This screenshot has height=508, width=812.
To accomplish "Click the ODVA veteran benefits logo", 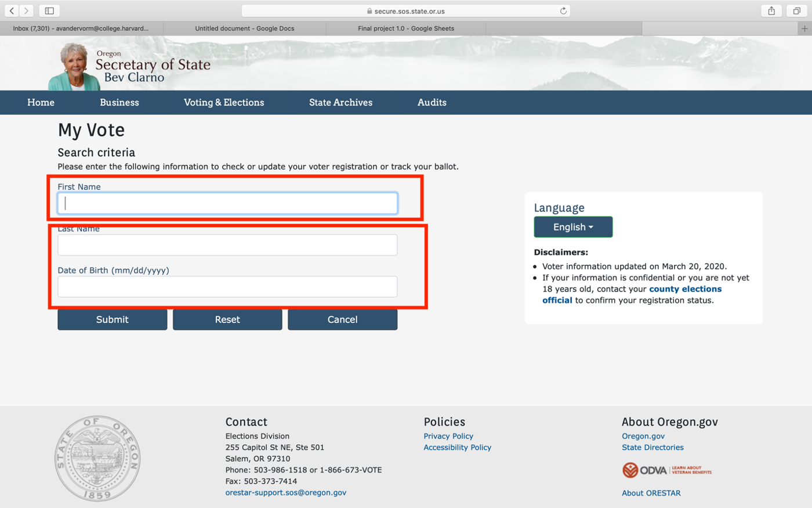I will [666, 470].
